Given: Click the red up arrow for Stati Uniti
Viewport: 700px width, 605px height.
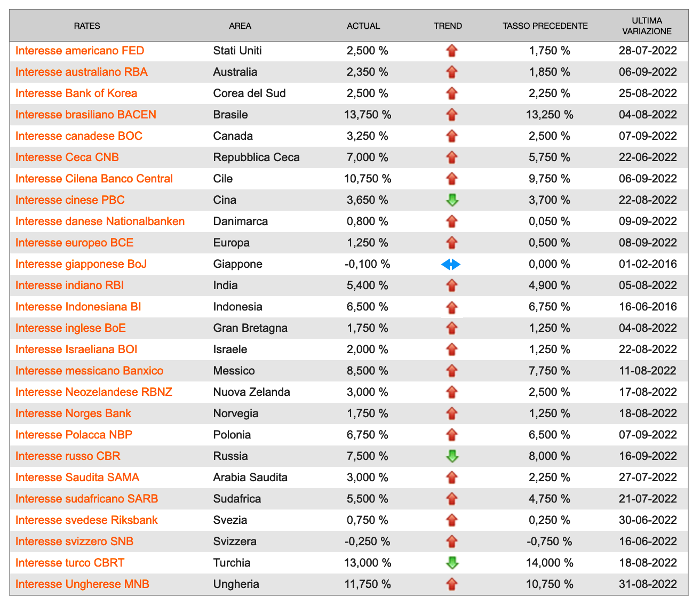Looking at the screenshot, I should pyautogui.click(x=452, y=51).
